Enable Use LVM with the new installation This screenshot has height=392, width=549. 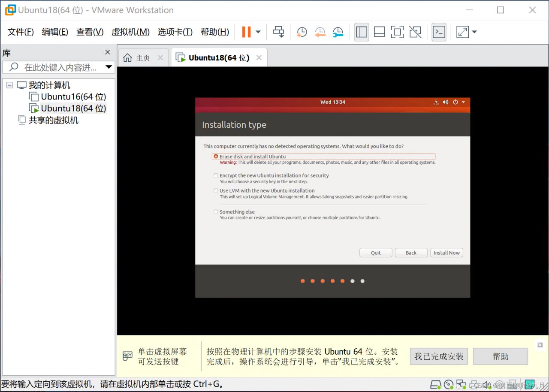click(x=216, y=190)
